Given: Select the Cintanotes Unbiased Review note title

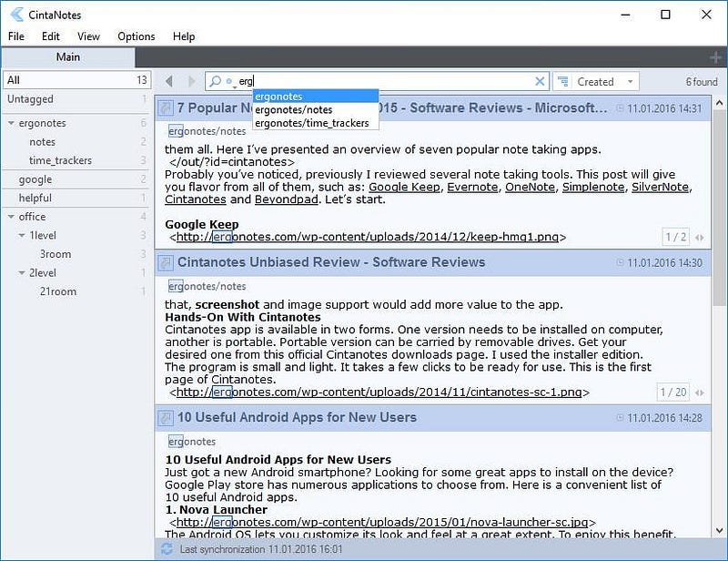Looking at the screenshot, I should (331, 262).
